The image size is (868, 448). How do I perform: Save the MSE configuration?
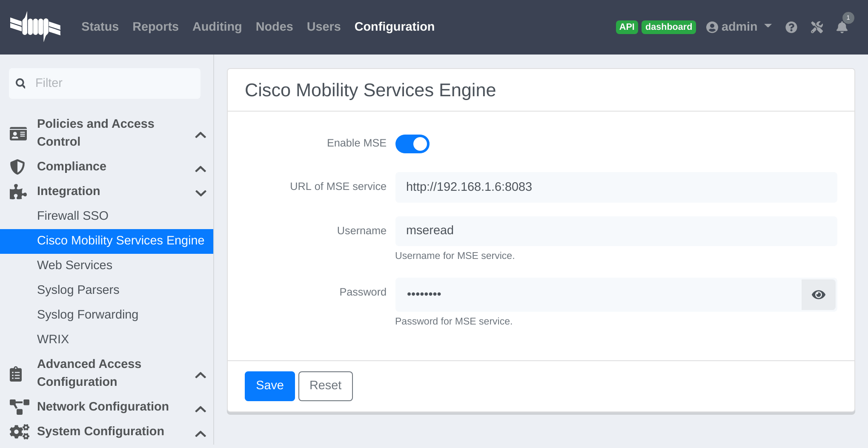[269, 386]
